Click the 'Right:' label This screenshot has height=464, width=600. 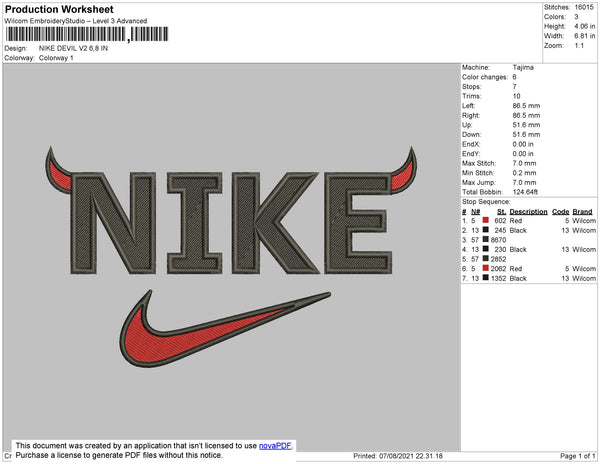[471, 115]
